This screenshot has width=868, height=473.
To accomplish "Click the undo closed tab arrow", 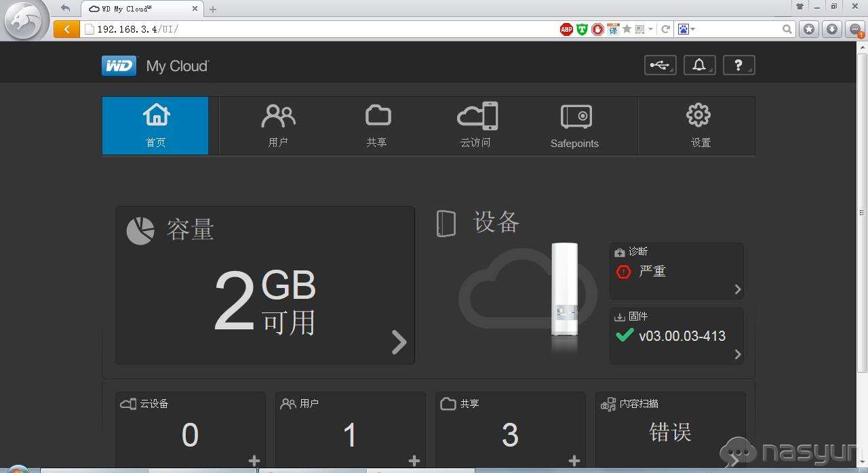I will (65, 8).
